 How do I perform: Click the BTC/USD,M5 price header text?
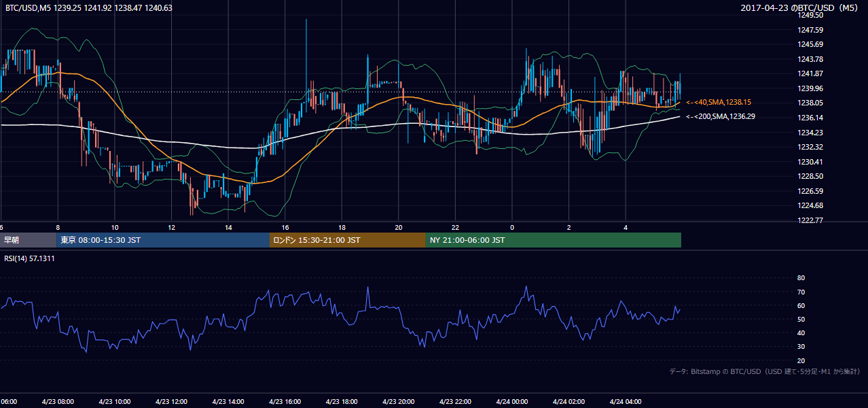pyautogui.click(x=89, y=8)
